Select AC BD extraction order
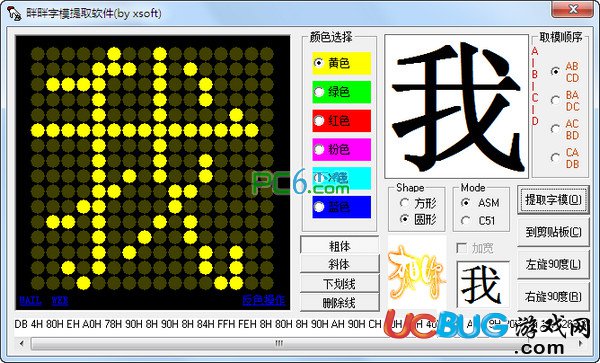 tap(555, 129)
